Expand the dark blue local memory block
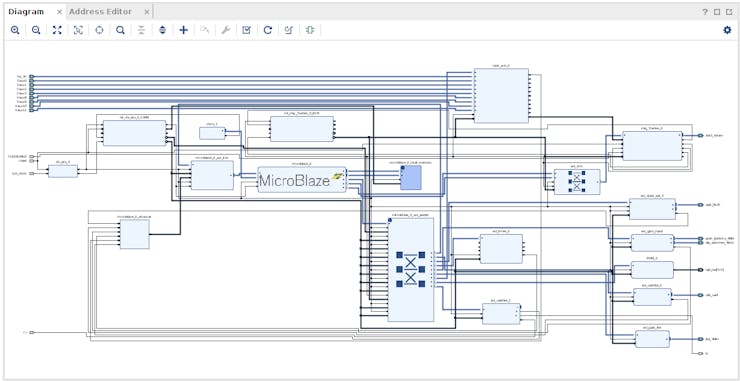740x381 pixels. point(403,168)
